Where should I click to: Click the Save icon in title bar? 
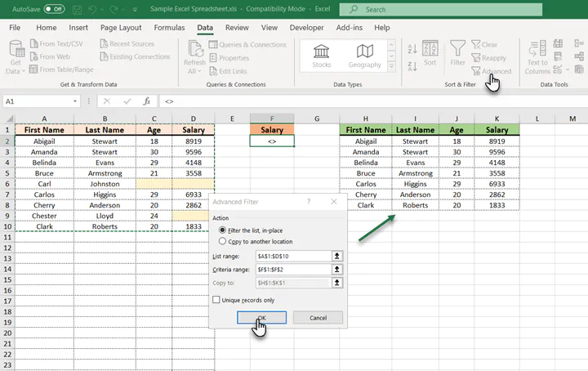tap(77, 9)
